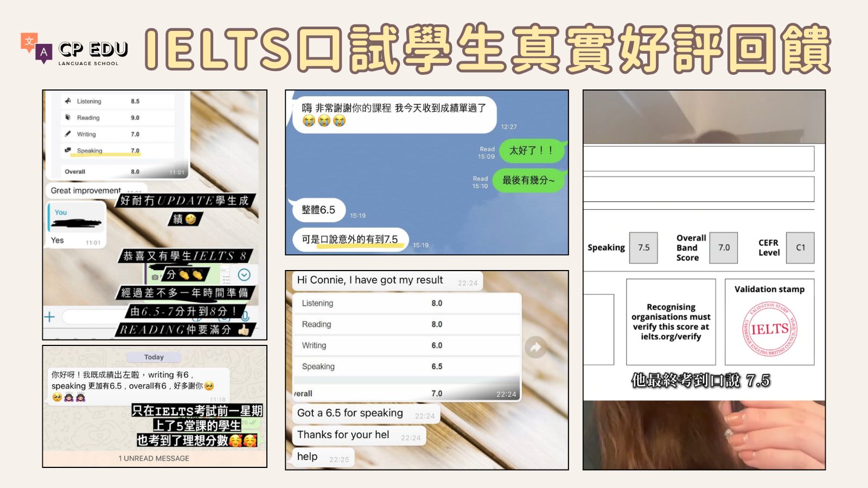868x488 pixels.
Task: Click the first blank field on the result form
Action: click(x=699, y=158)
